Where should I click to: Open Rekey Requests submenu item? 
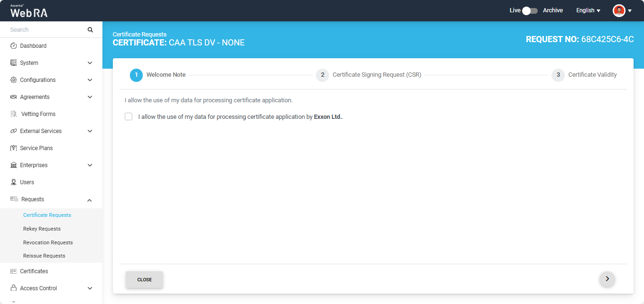coord(42,229)
